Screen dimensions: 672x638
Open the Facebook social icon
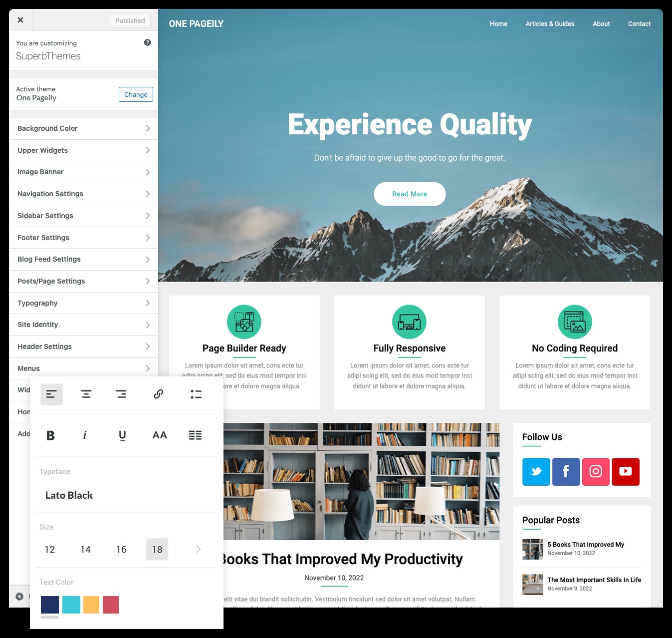pos(566,471)
